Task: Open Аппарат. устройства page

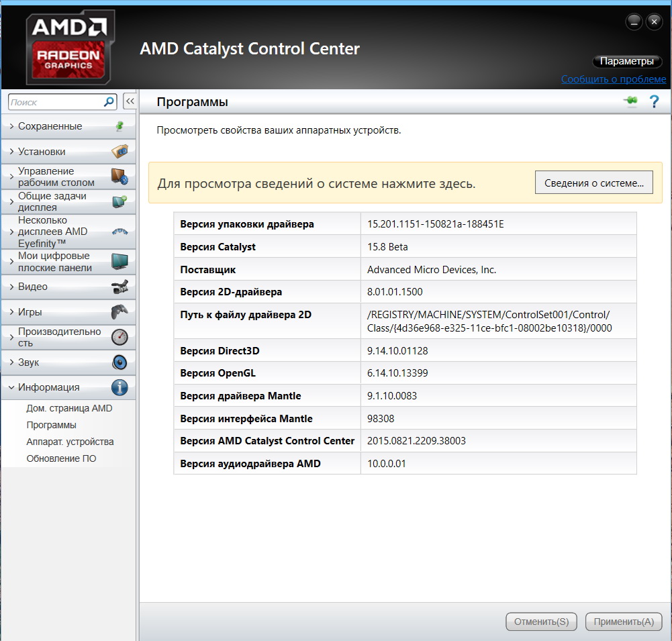Action: pos(70,442)
